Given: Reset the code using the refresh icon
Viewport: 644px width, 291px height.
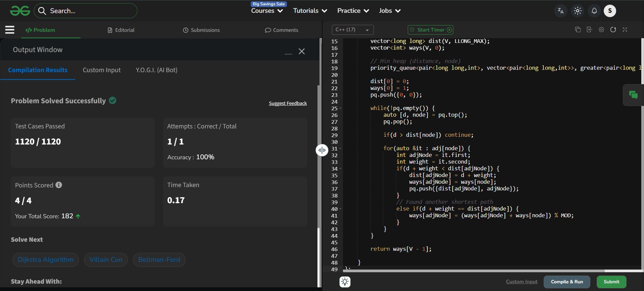Looking at the screenshot, I should pos(613,30).
